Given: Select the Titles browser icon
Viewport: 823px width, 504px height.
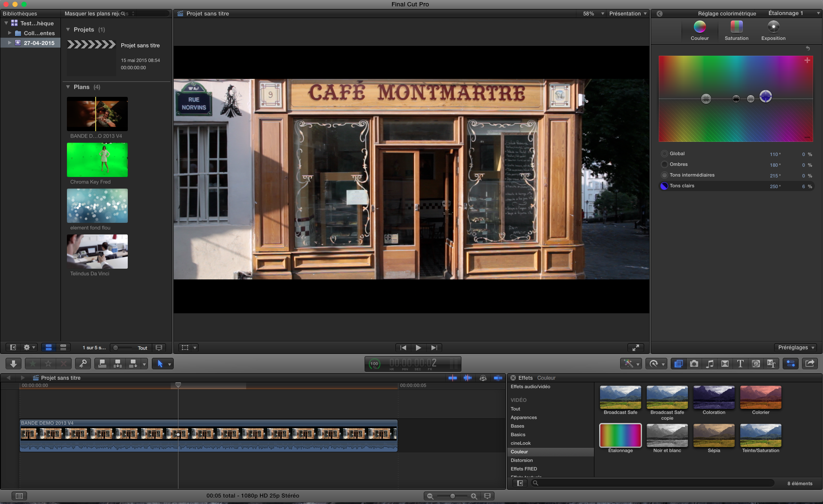Looking at the screenshot, I should pyautogui.click(x=740, y=363).
